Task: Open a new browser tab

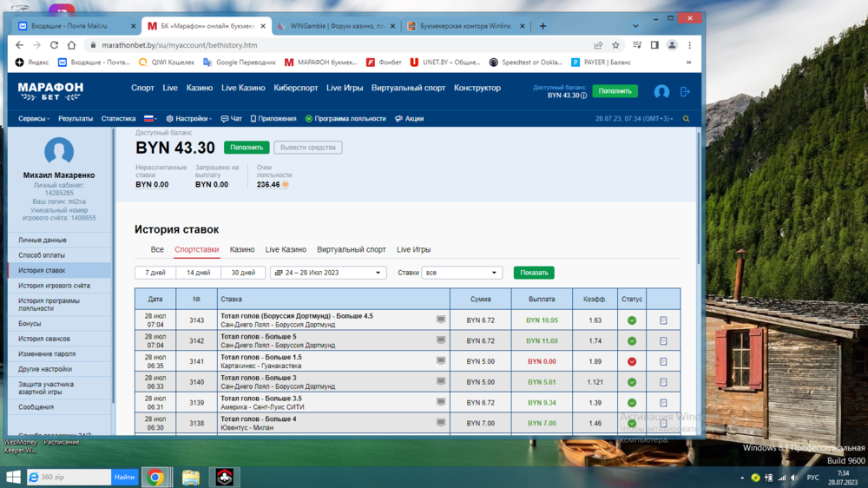Action: [542, 26]
